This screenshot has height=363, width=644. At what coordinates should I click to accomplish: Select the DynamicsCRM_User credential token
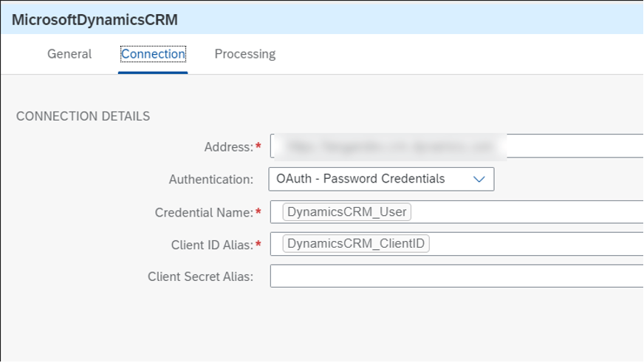point(346,211)
